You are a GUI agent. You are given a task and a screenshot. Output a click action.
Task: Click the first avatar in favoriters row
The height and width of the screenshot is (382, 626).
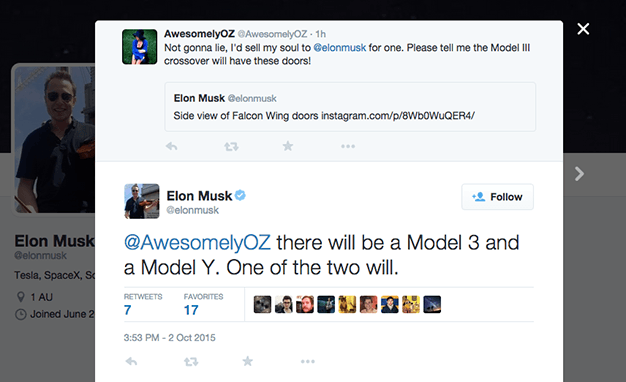coord(262,305)
